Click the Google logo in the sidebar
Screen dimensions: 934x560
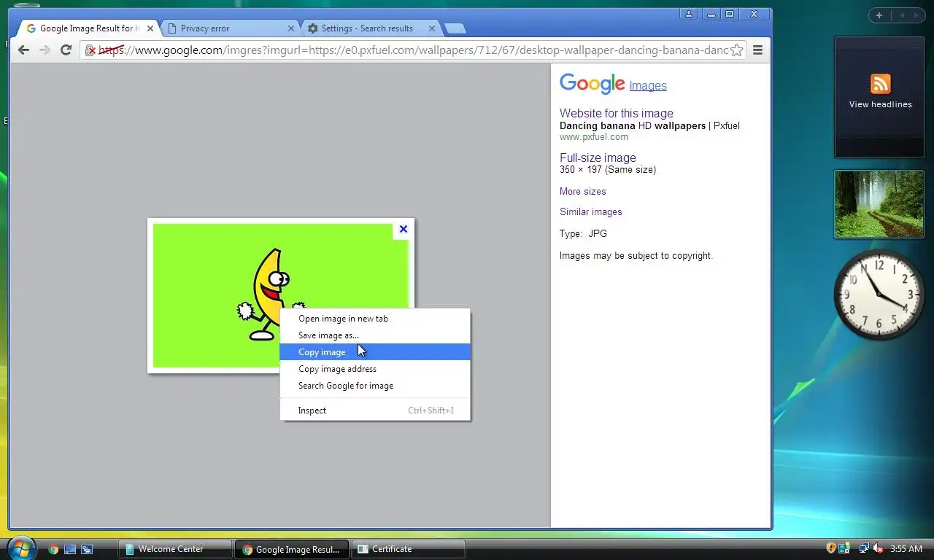tap(593, 84)
